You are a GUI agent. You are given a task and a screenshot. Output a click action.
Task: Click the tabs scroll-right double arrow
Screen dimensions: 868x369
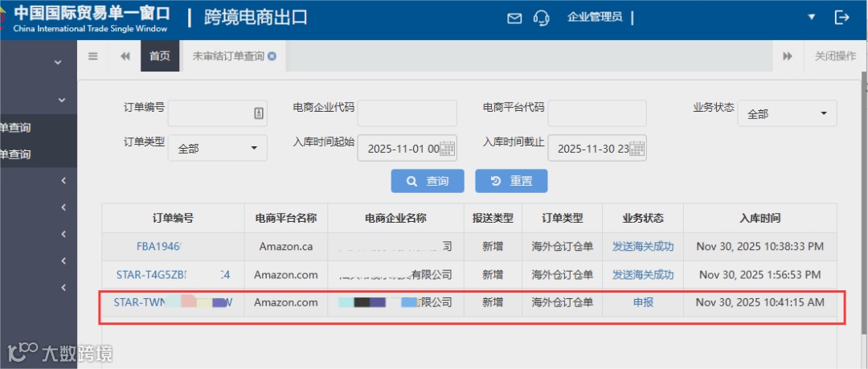[x=787, y=56]
